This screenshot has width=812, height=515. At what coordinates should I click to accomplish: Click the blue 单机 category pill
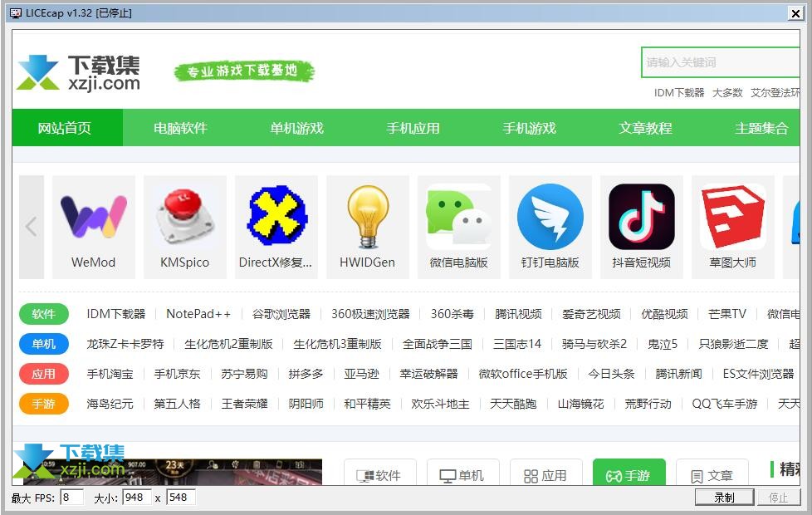point(44,344)
